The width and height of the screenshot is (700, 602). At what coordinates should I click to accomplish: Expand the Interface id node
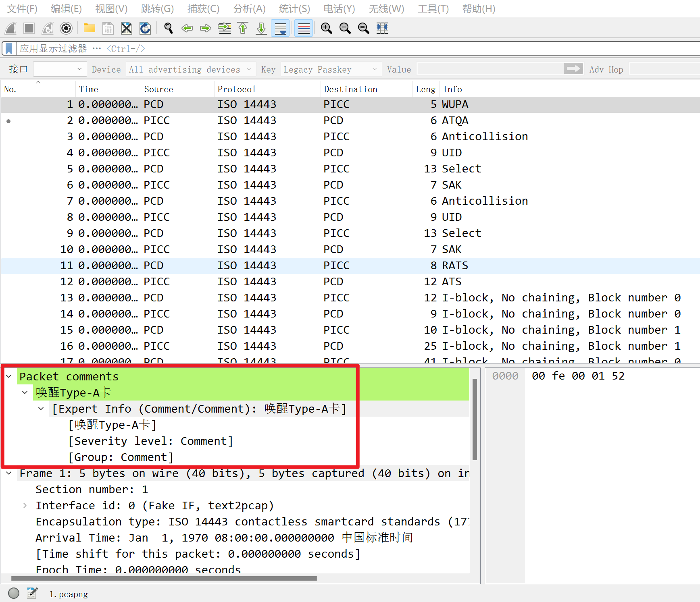25,505
